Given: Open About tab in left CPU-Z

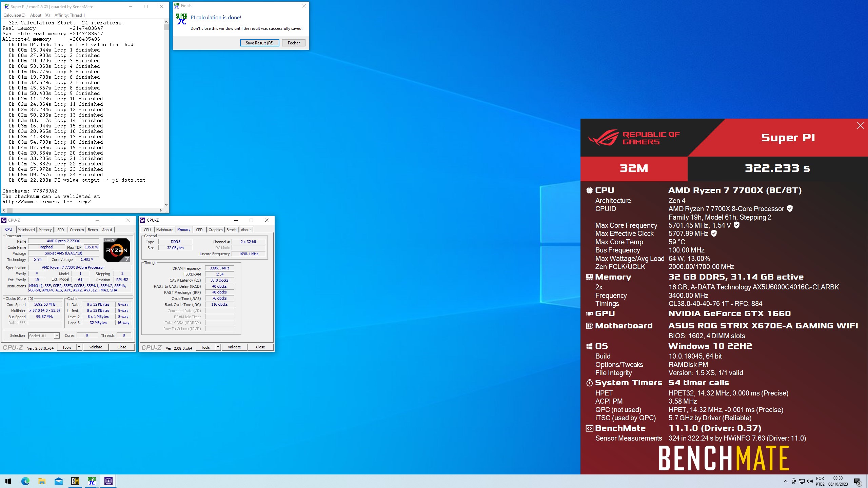Looking at the screenshot, I should [107, 230].
